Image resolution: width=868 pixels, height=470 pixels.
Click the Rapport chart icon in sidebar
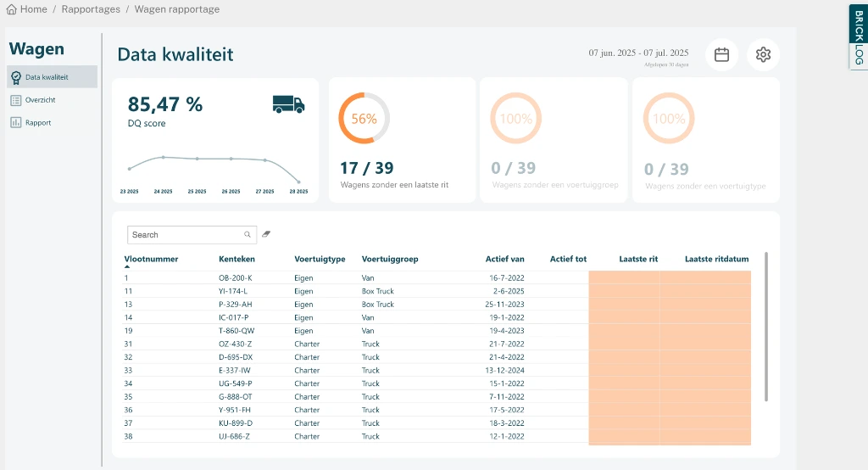tap(16, 123)
